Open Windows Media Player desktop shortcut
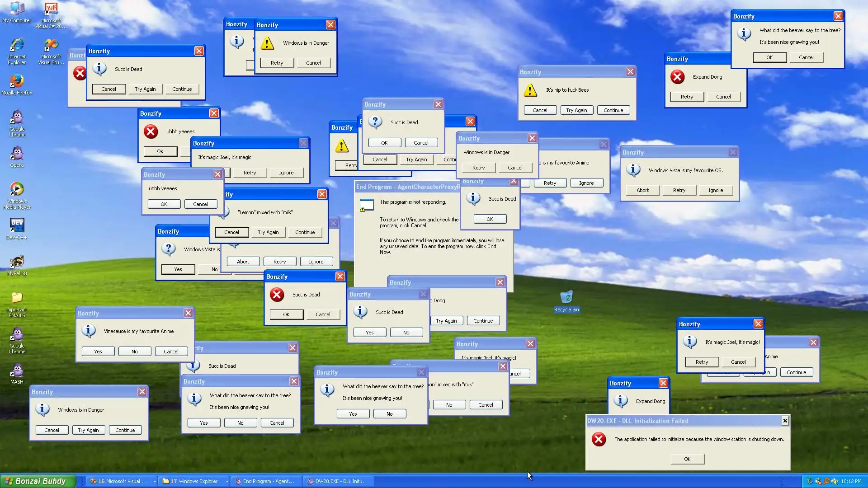The image size is (868, 488). [17, 190]
